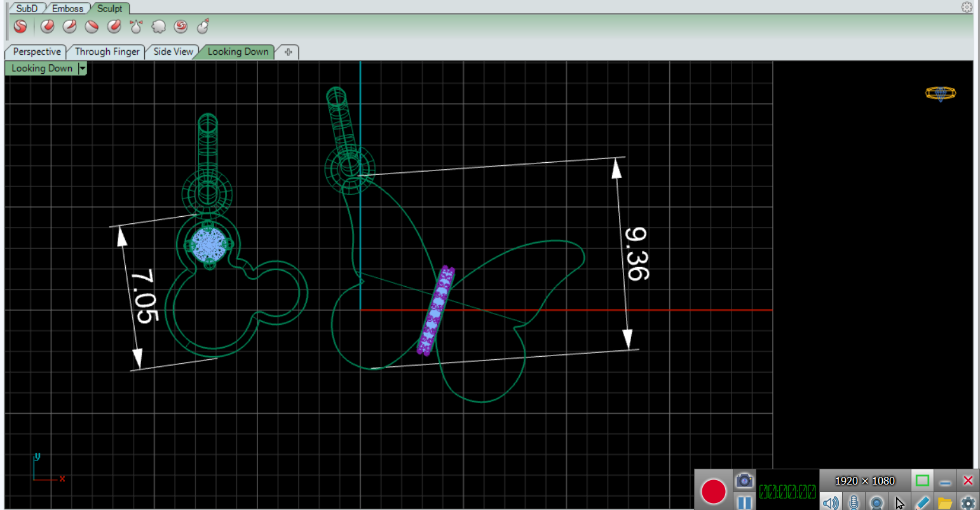Open the recorder's yellow folder icon
The image size is (980, 510).
(945, 503)
